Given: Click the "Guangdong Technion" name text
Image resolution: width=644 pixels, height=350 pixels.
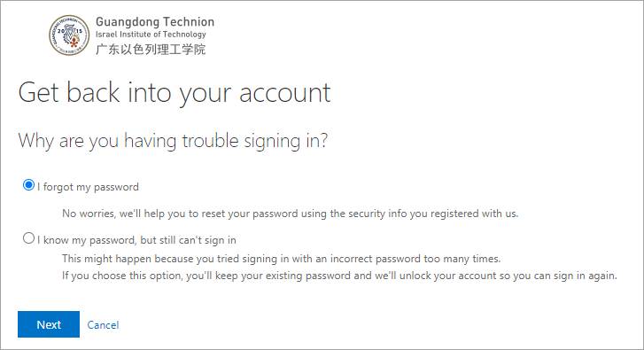Looking at the screenshot, I should point(155,22).
